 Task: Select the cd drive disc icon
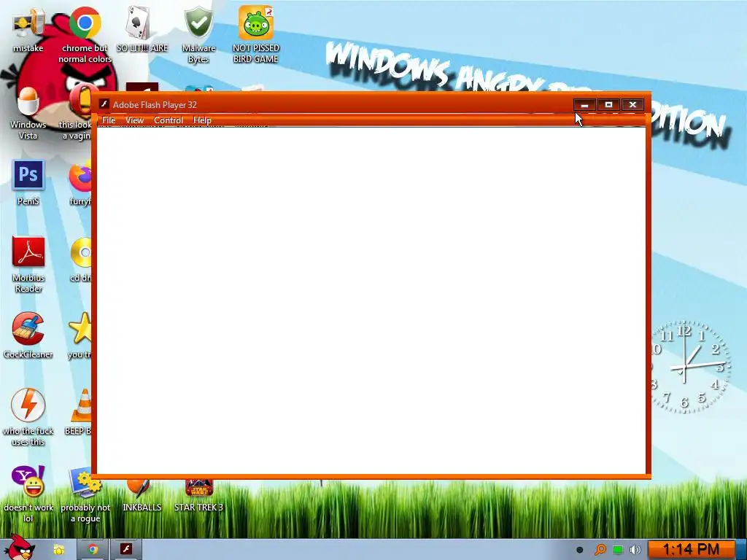coord(82,252)
